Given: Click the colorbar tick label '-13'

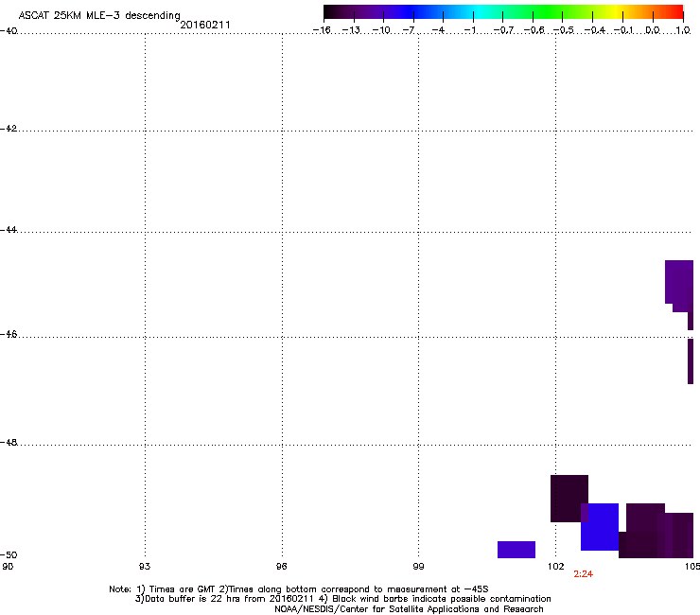Looking at the screenshot, I should click(351, 30).
